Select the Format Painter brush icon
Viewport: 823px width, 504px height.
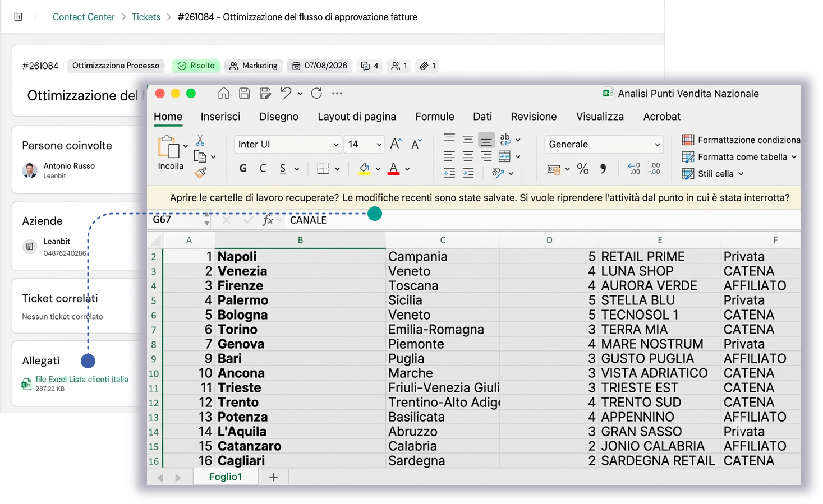200,173
